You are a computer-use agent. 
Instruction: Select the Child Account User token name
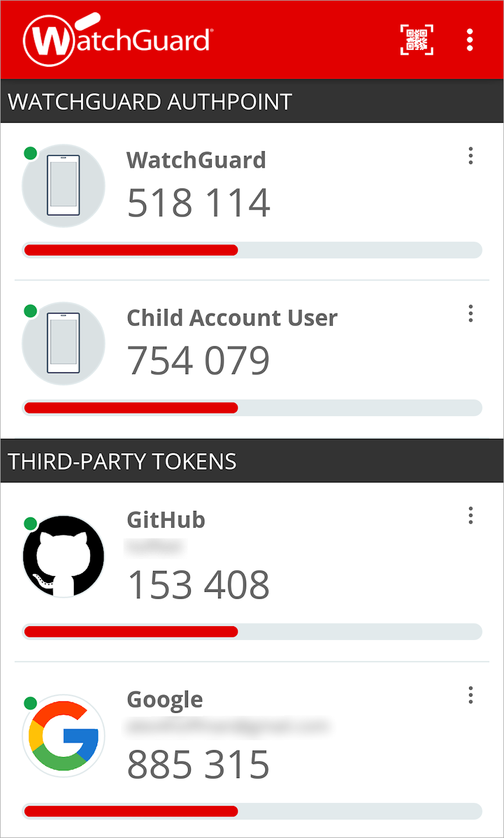pyautogui.click(x=232, y=318)
